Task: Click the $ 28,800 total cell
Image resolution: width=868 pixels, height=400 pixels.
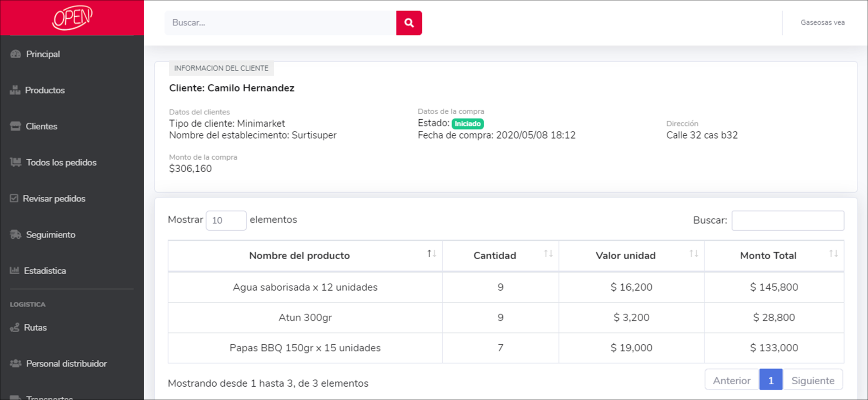Action: coord(774,317)
